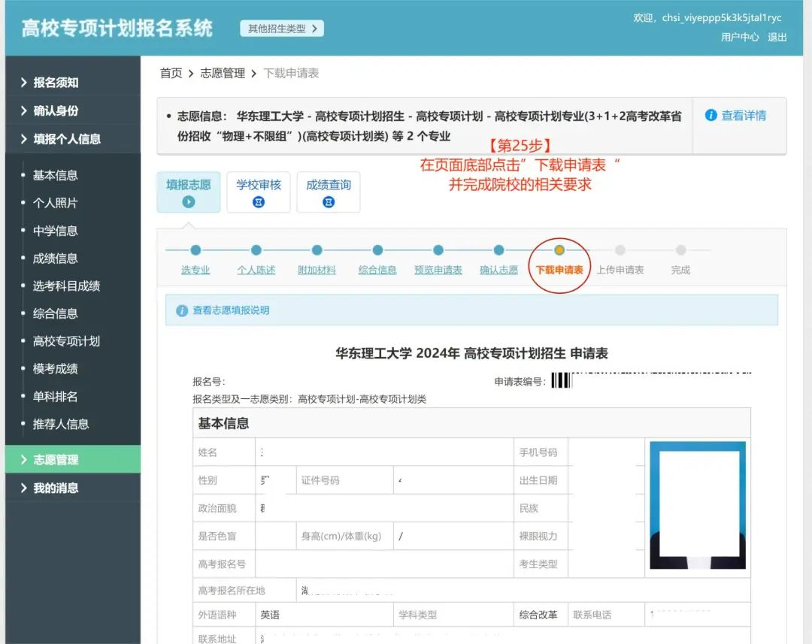Click the magnifier icon on 成绩查询 tab
Viewport: 812px width, 644px height.
pos(329,201)
